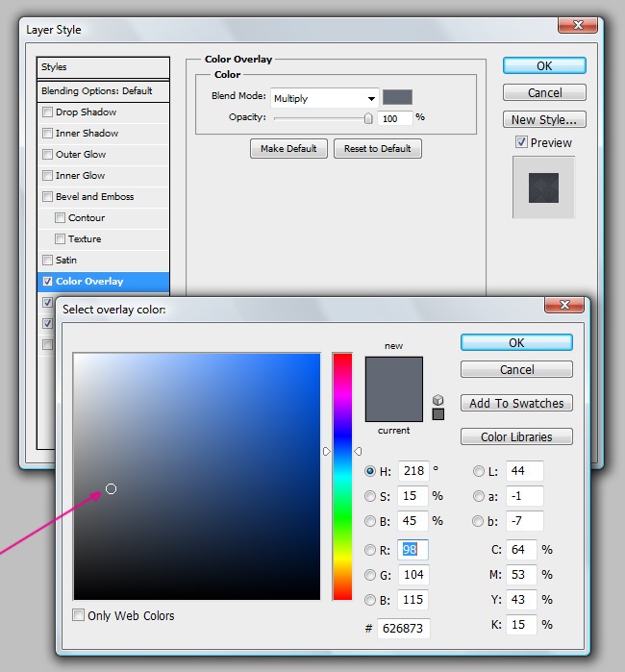The image size is (625, 672).
Task: Select the brightness B radio button
Action: tap(370, 521)
